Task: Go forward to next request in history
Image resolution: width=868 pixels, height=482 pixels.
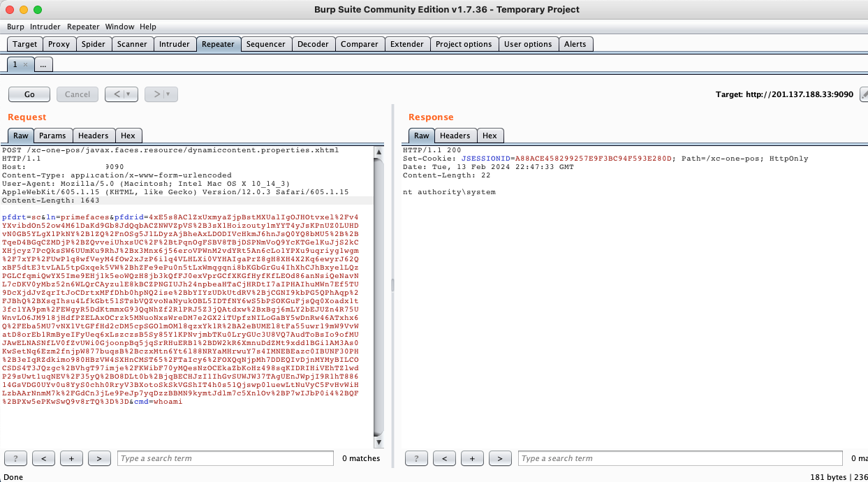Action: pyautogui.click(x=157, y=94)
